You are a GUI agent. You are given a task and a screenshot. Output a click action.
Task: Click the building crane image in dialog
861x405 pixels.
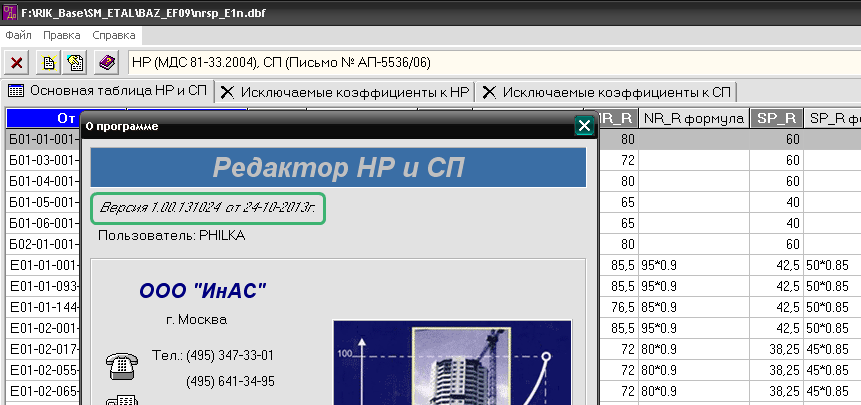click(452, 363)
